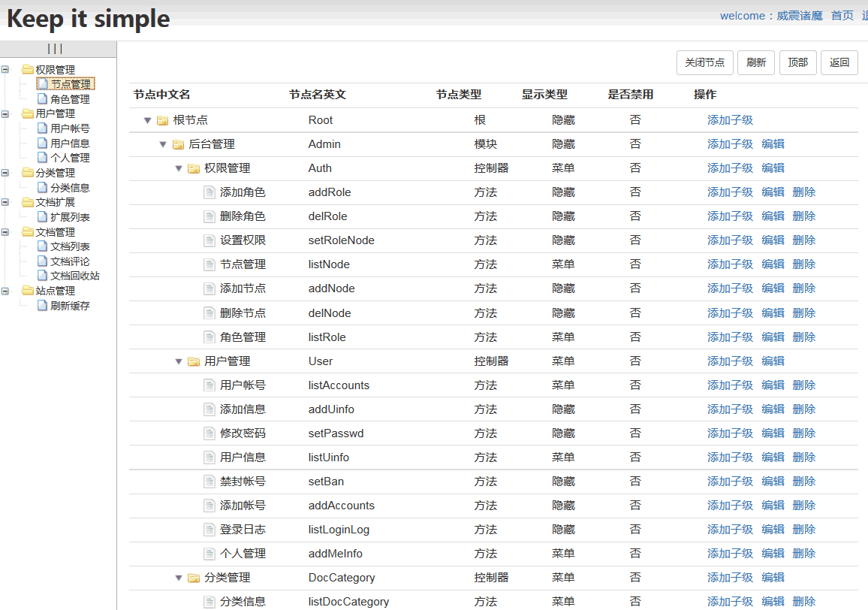Collapse the 根节点 row with its triangle
The width and height of the screenshot is (868, 610).
(148, 120)
